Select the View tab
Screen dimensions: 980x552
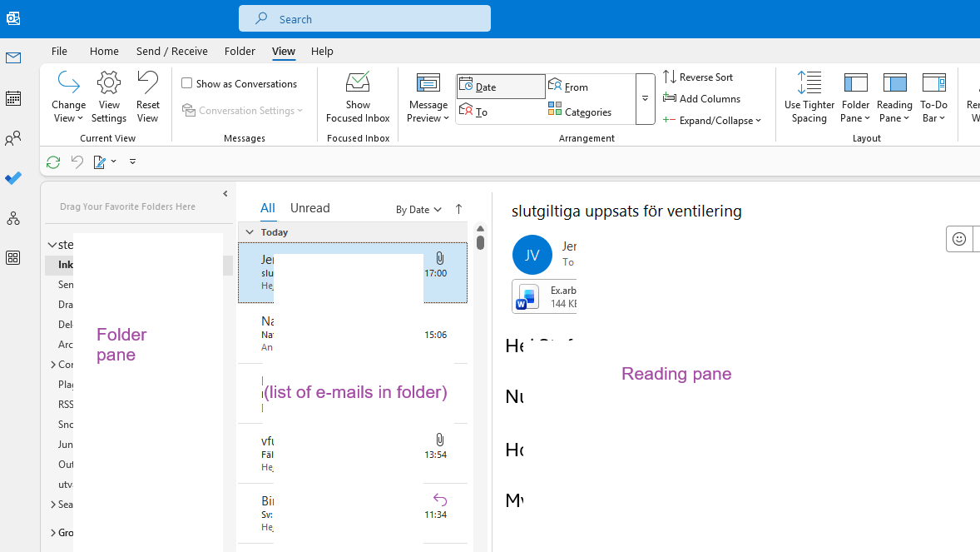coord(283,52)
